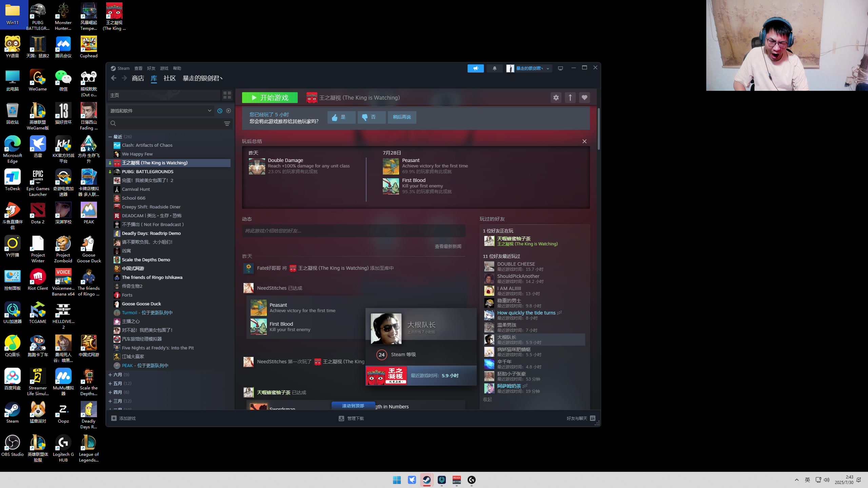Image resolution: width=868 pixels, height=488 pixels.
Task: Open PUBG BATTLEGROUNDS desktop shortcut
Action: point(38,16)
